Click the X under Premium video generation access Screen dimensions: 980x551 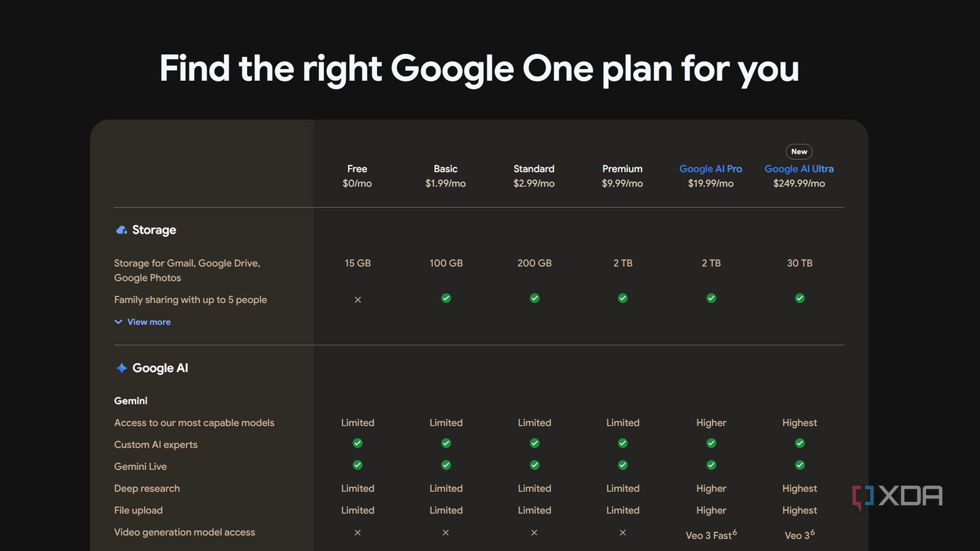[622, 533]
